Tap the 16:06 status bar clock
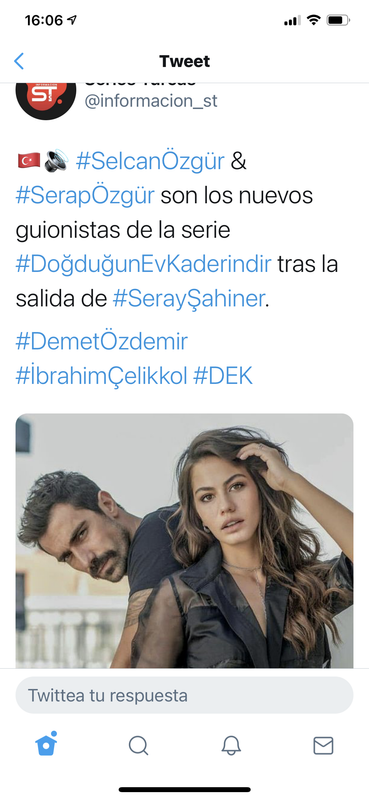Screen dimensions: 369x800 click(x=43, y=20)
